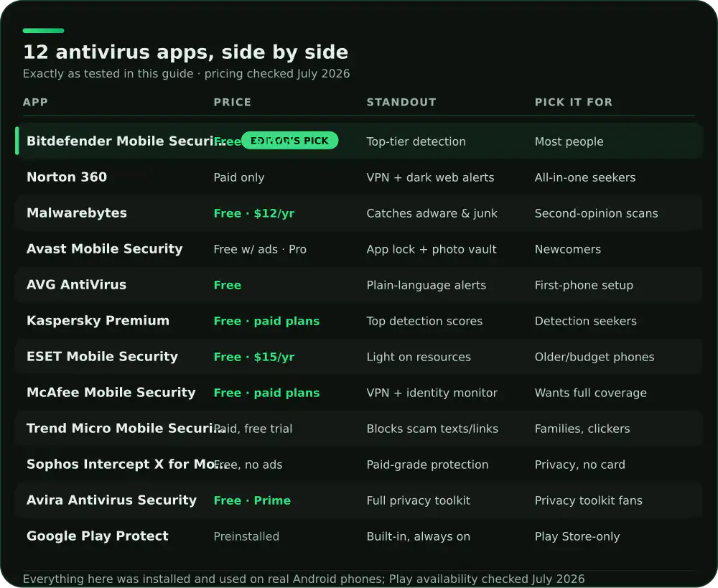
Task: Click the Norton 360 app name
Action: 67,177
